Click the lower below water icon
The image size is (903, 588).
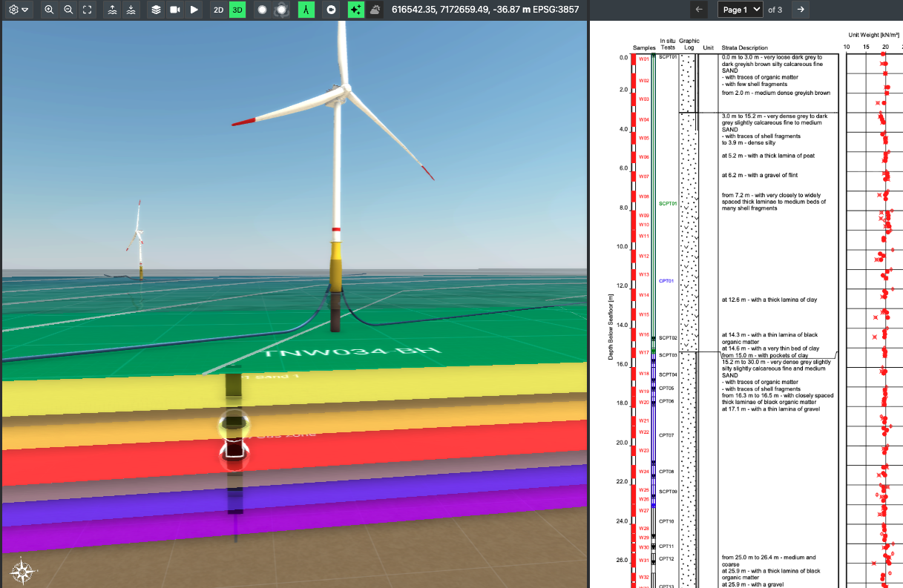tap(131, 10)
